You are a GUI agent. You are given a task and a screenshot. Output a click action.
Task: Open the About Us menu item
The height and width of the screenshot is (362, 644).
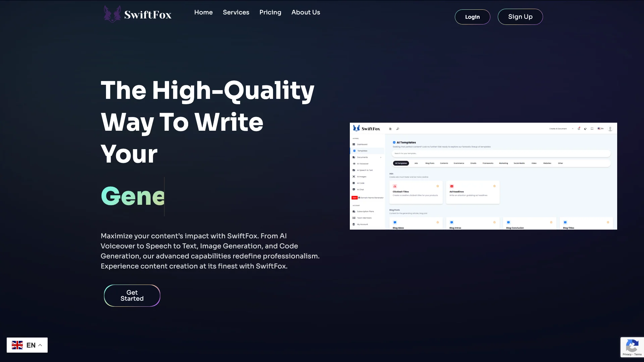click(x=306, y=12)
